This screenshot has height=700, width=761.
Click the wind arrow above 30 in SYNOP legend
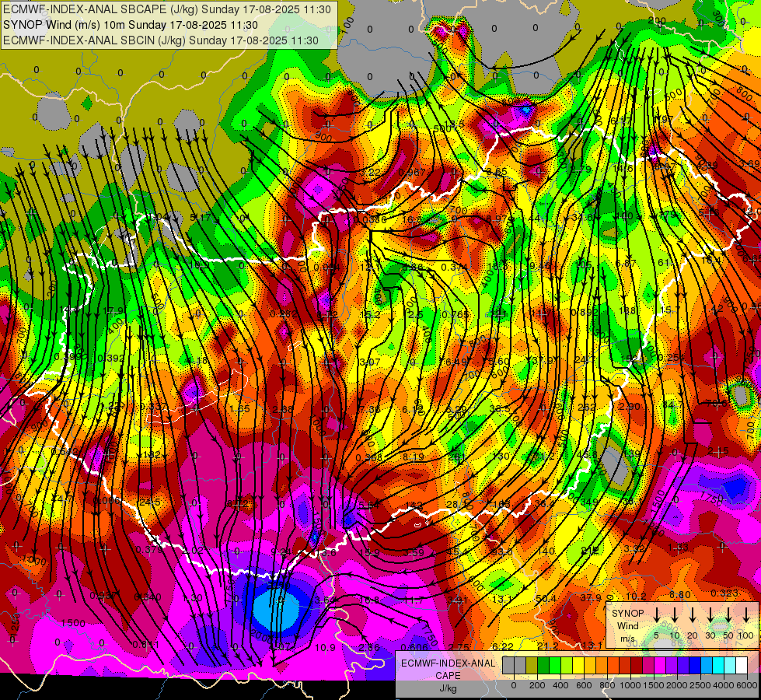click(710, 615)
